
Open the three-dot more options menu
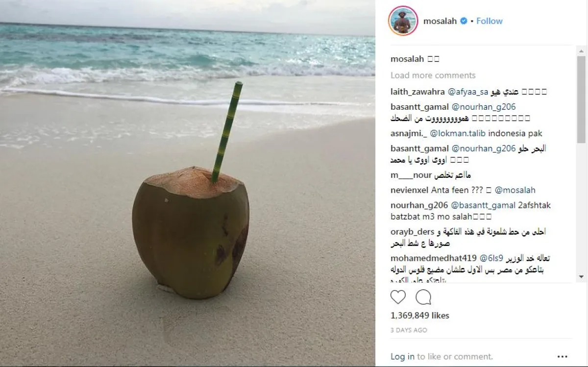click(x=562, y=357)
